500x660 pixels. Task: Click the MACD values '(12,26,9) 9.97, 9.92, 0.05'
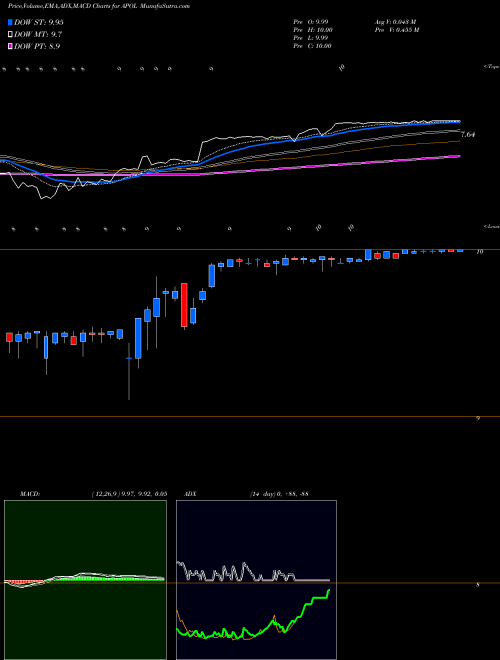[x=129, y=494]
